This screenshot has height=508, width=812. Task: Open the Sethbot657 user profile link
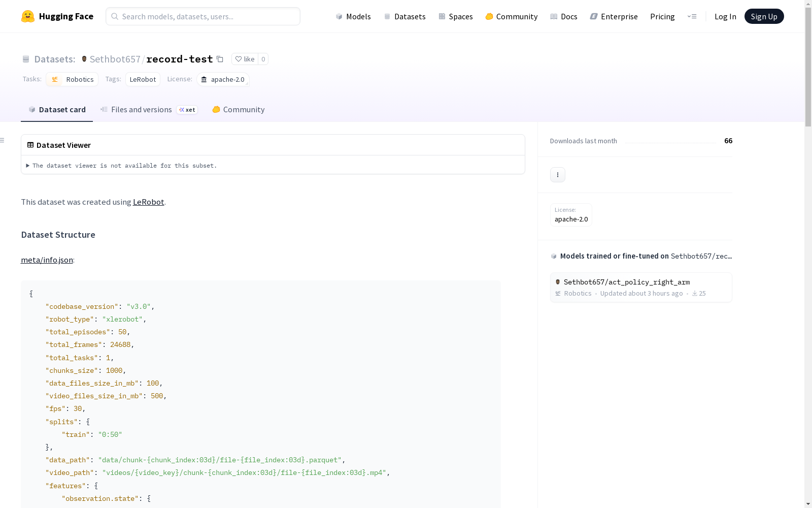point(115,59)
